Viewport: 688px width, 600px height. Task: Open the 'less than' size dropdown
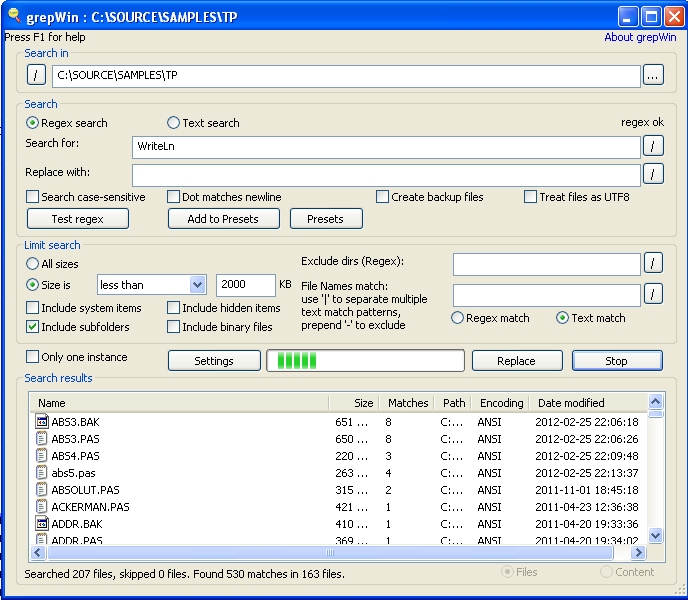[x=197, y=286]
